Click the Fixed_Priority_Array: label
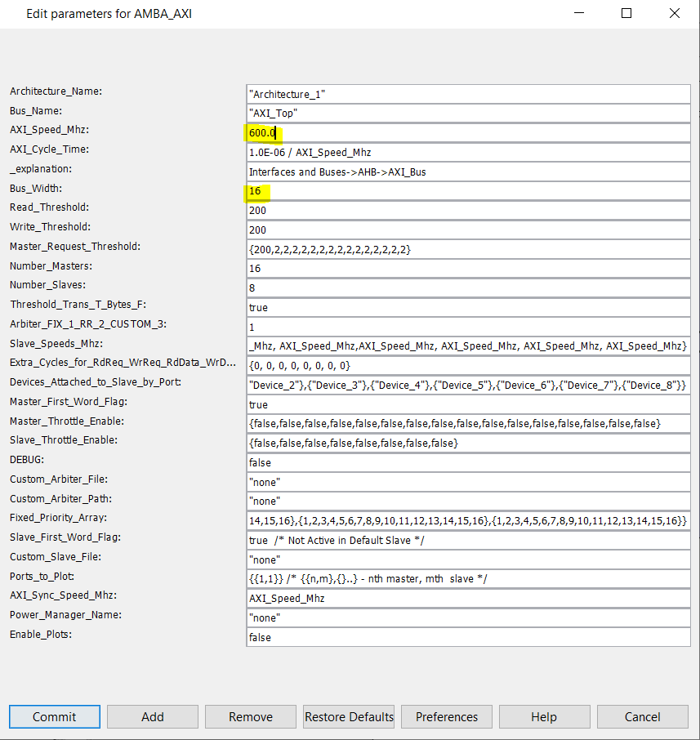The height and width of the screenshot is (740, 700). 58,518
